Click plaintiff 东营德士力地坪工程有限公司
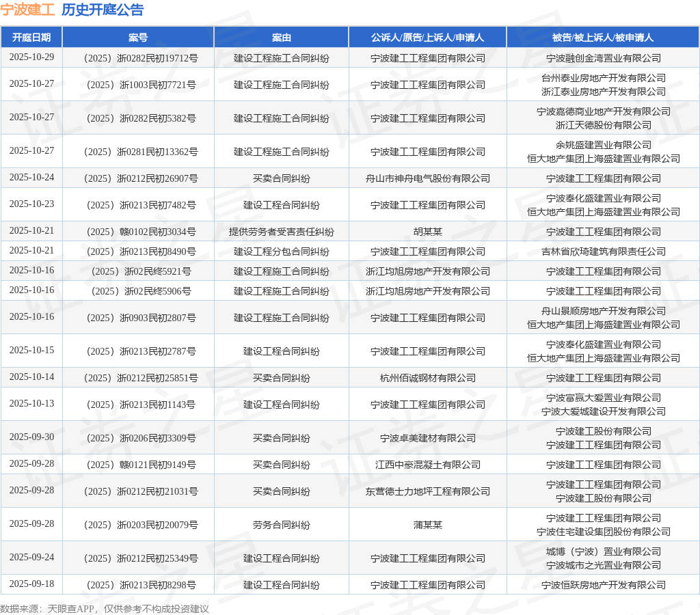Screen dimensions: 700x615 428,491
